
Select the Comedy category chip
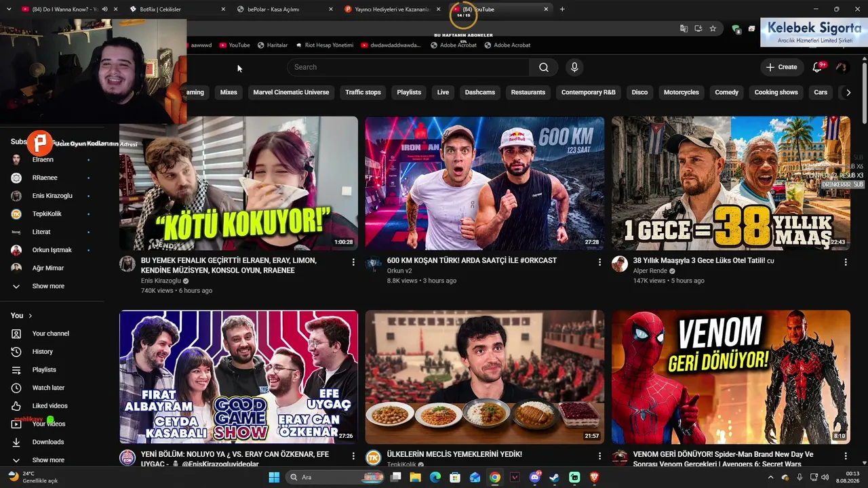coord(726,92)
